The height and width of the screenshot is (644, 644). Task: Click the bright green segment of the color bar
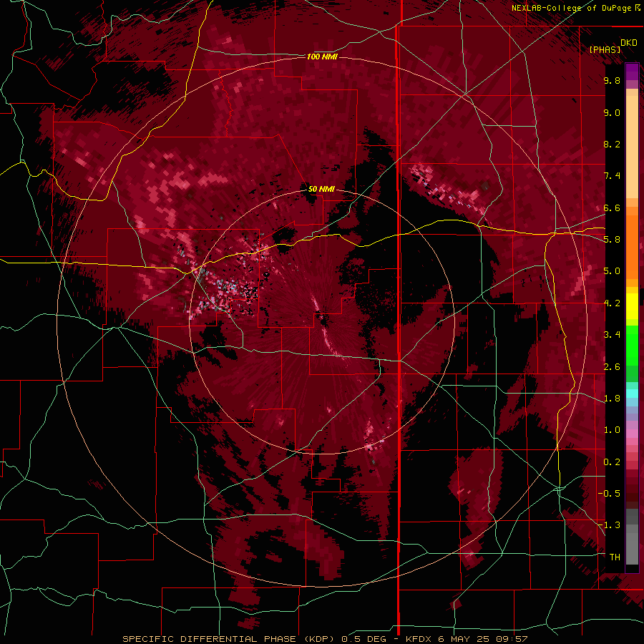tap(632, 346)
